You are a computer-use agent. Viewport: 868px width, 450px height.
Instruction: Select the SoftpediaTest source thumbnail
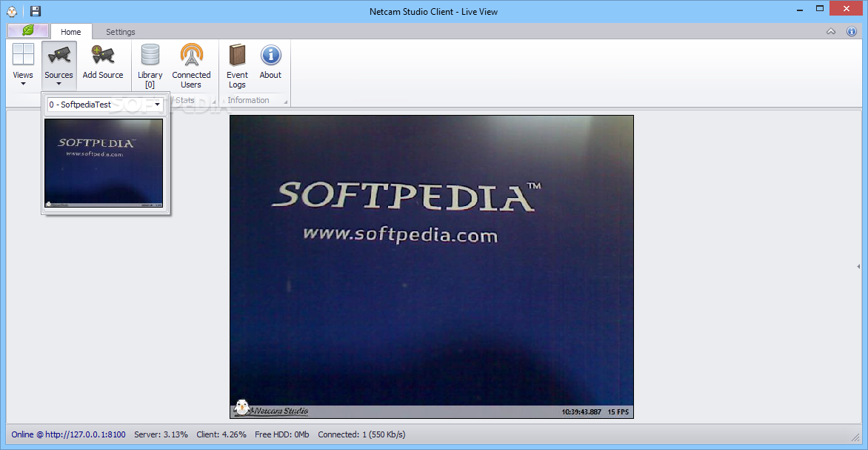pos(104,164)
